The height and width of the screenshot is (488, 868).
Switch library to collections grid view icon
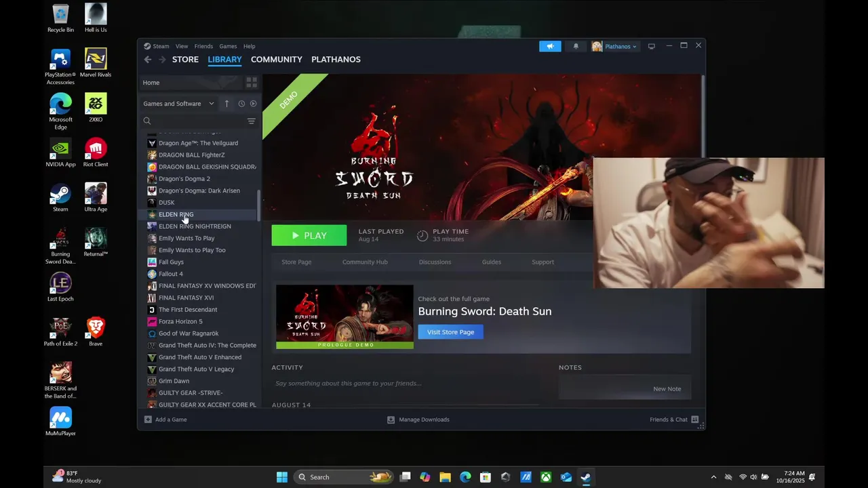click(252, 83)
